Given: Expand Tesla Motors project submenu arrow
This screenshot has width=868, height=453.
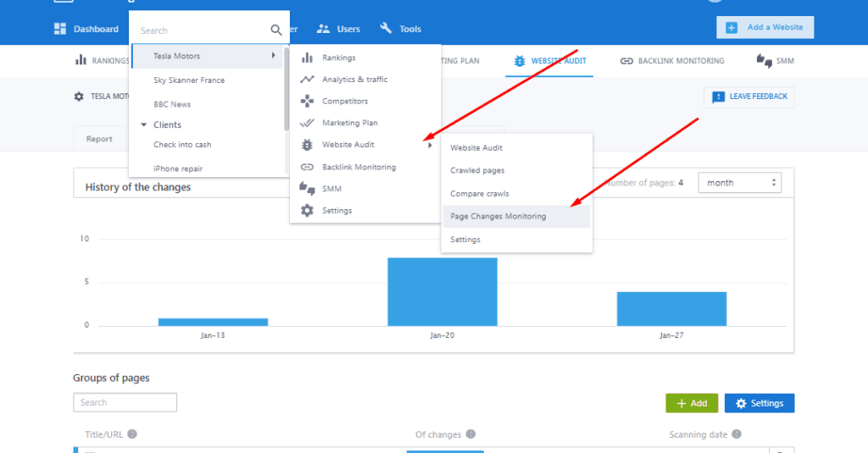Looking at the screenshot, I should (x=273, y=56).
